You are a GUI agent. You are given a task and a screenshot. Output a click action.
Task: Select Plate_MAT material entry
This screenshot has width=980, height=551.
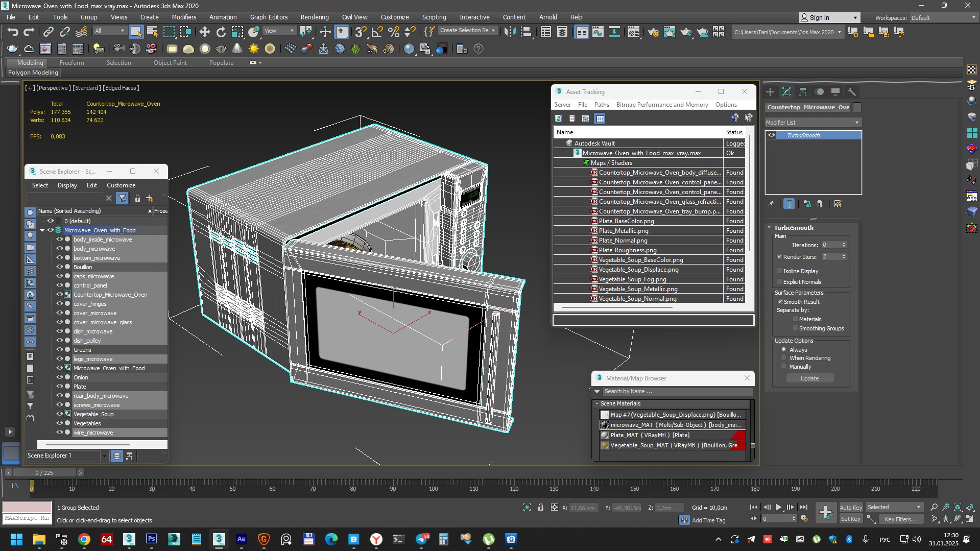click(x=673, y=435)
